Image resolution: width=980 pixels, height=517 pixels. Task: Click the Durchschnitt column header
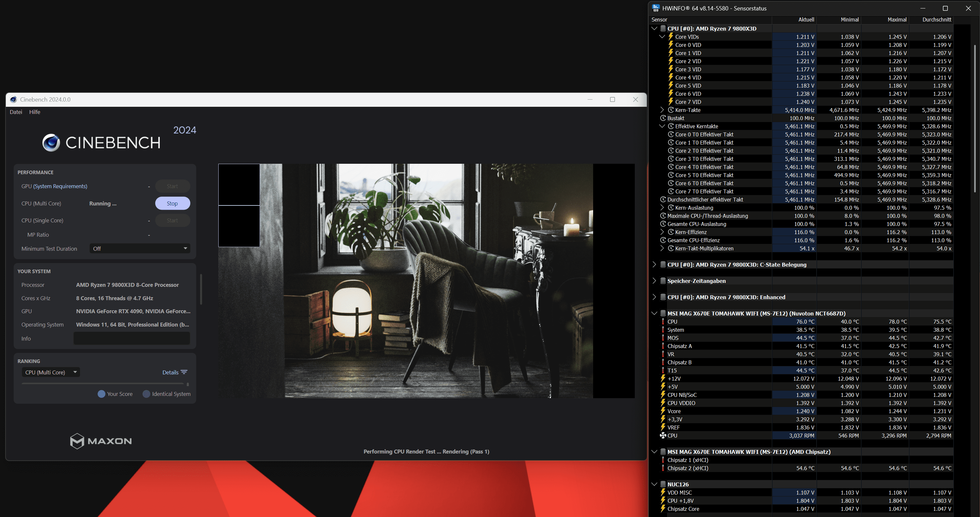pos(931,20)
